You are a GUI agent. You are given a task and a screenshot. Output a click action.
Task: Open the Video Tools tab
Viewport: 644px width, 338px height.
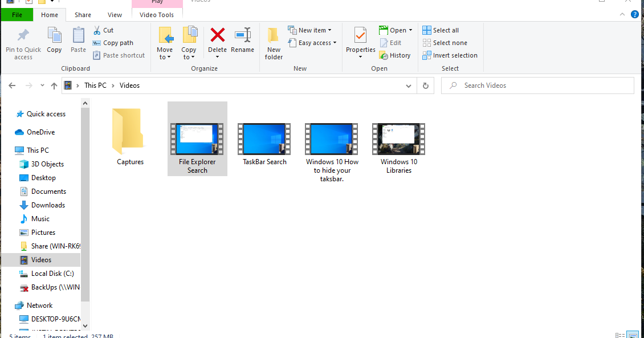[157, 14]
